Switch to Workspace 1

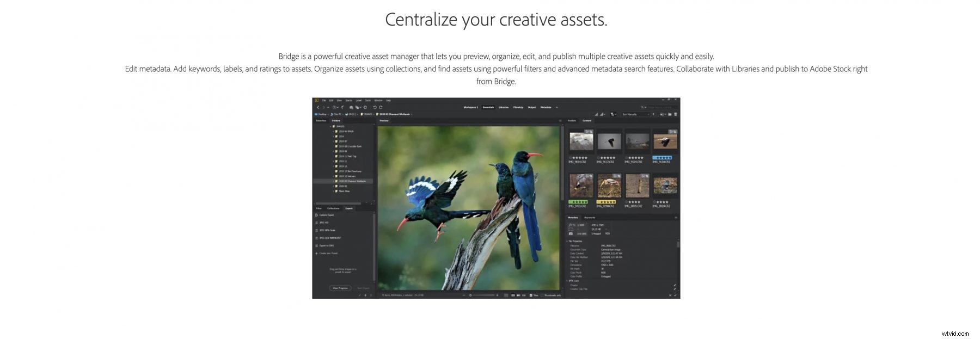point(470,107)
